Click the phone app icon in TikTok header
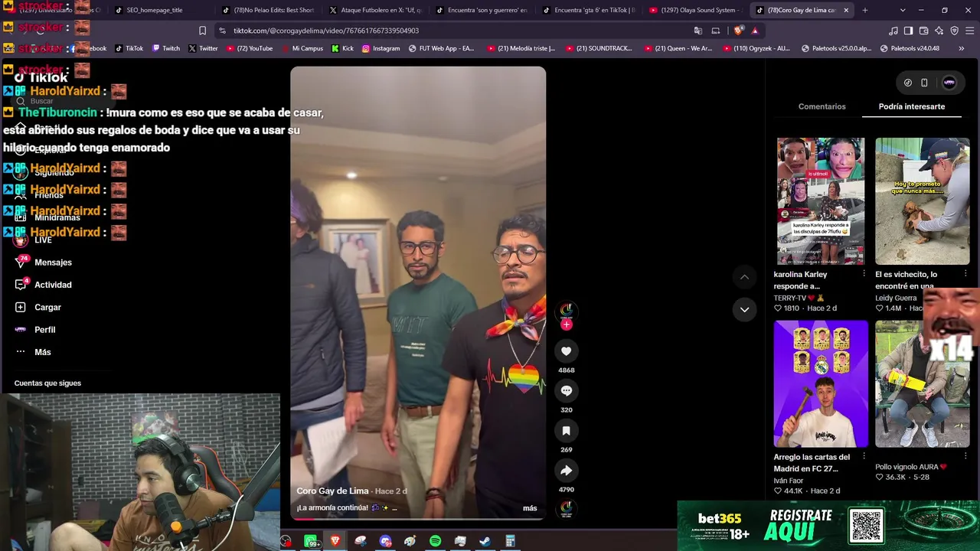Screen dimensions: 980x551 click(x=924, y=83)
